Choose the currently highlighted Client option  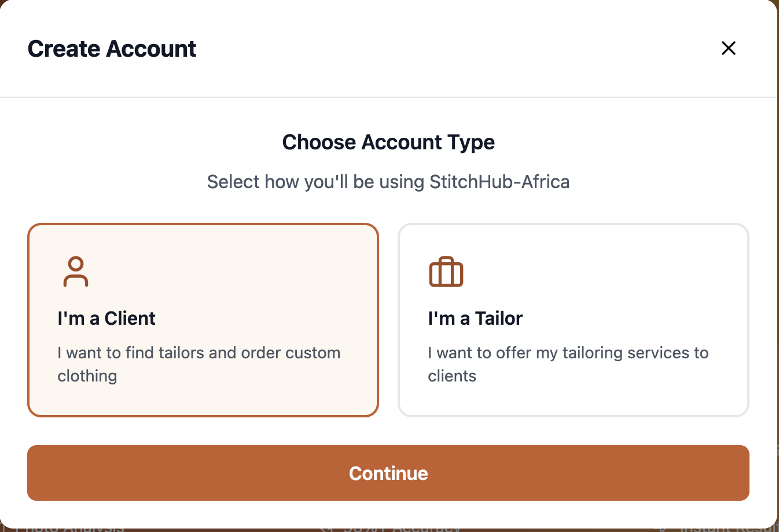point(203,320)
